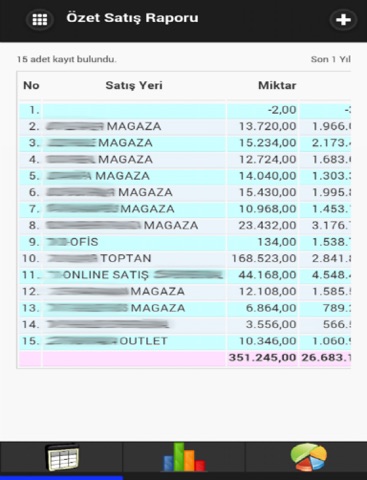Open the pie chart view
This screenshot has height=480, width=367.
click(307, 457)
